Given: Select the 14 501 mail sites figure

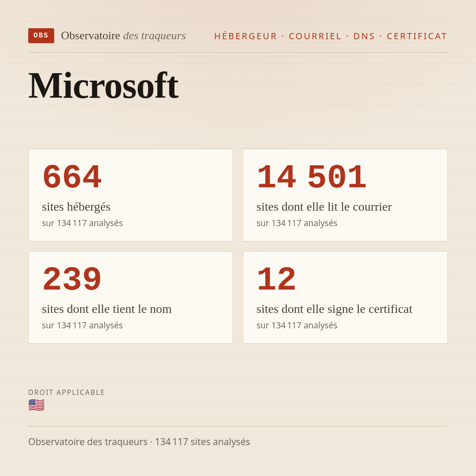Looking at the screenshot, I should pos(312,177).
